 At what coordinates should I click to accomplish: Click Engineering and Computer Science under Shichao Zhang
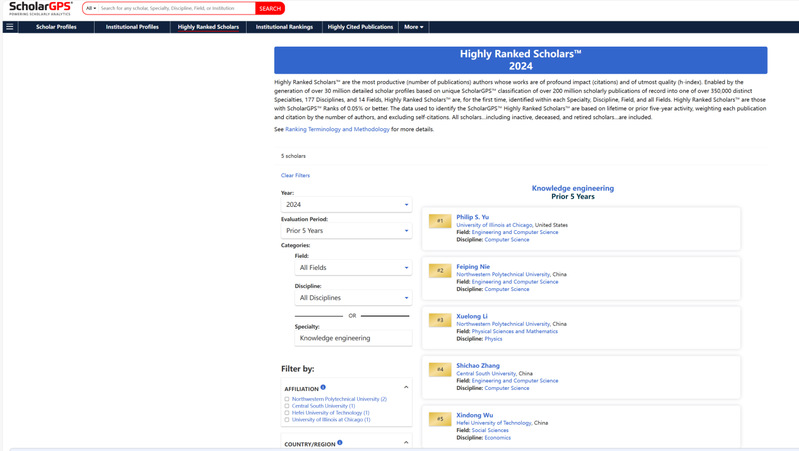click(x=515, y=381)
